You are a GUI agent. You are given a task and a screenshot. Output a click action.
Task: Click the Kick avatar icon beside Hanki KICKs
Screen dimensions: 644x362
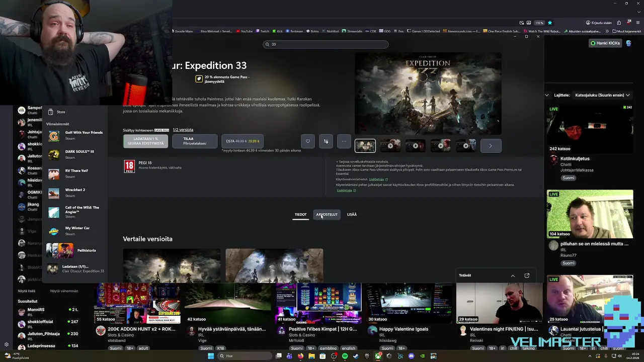(628, 43)
